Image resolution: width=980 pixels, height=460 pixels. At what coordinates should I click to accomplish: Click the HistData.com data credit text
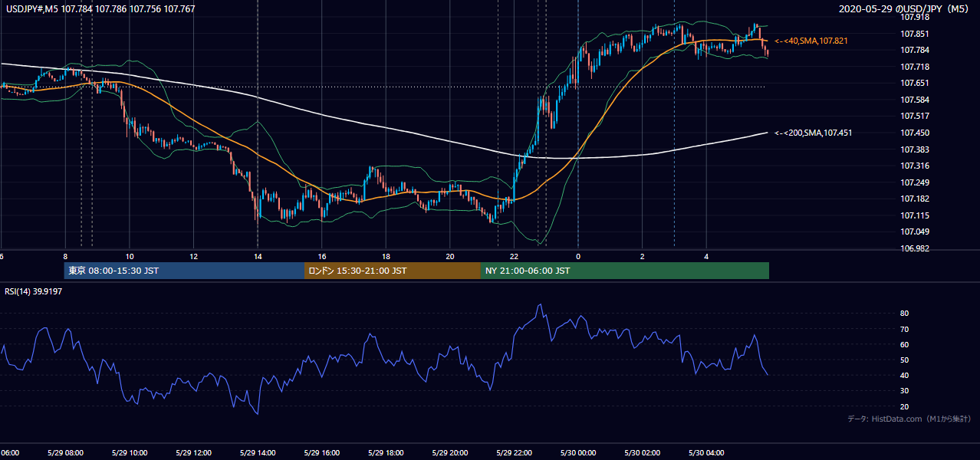909,419
